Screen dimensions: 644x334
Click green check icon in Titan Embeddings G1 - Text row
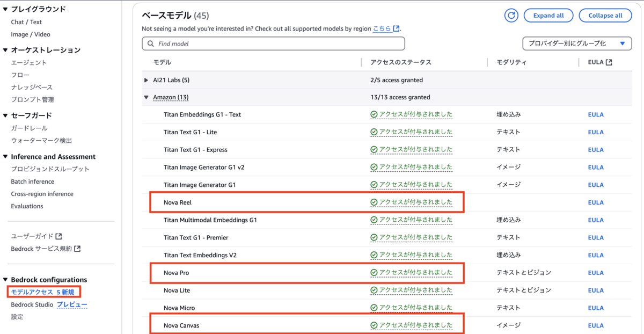coord(374,114)
